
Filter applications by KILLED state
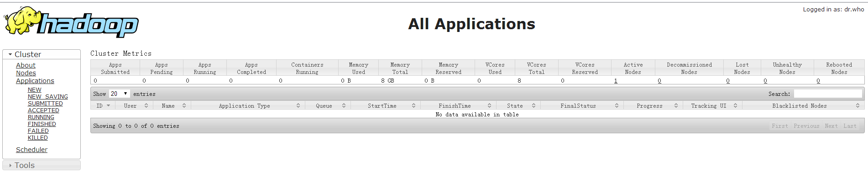tap(38, 138)
